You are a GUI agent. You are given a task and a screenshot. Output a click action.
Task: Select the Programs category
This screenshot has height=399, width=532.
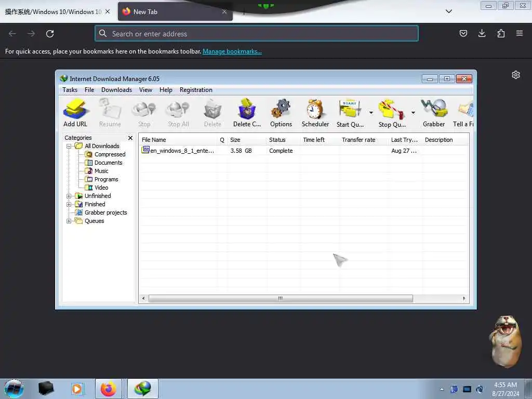click(106, 179)
